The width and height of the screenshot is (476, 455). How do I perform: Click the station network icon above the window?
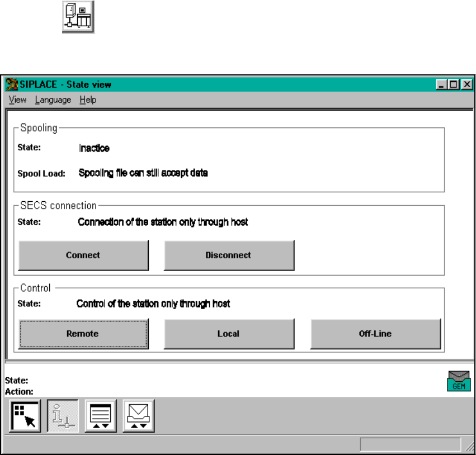[78, 17]
